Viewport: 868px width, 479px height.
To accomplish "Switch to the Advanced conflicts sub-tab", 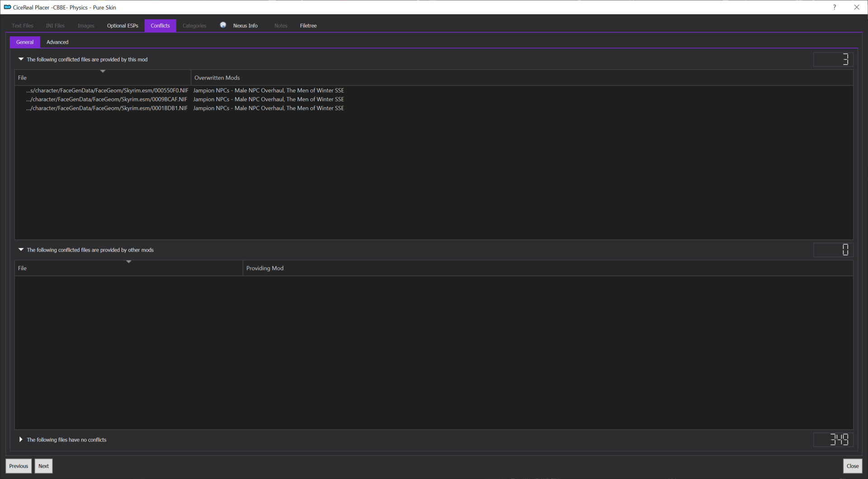I will click(x=57, y=42).
